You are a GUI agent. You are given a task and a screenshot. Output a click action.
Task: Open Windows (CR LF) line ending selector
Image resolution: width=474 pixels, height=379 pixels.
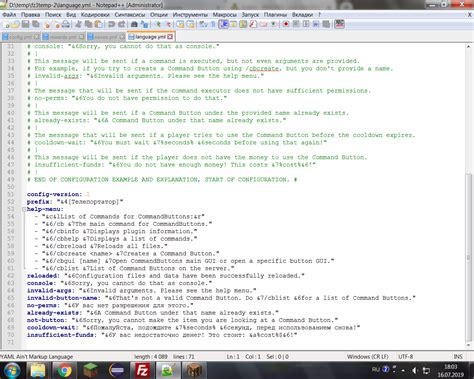(x=367, y=356)
